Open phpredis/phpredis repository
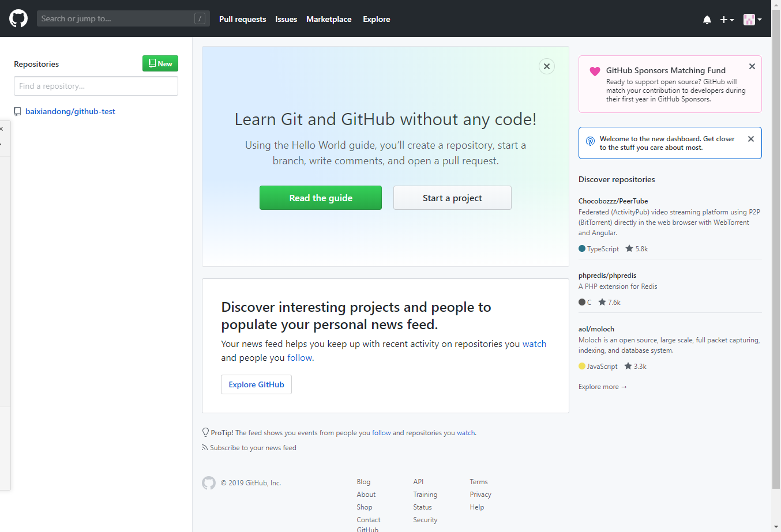This screenshot has height=532, width=781. click(607, 276)
